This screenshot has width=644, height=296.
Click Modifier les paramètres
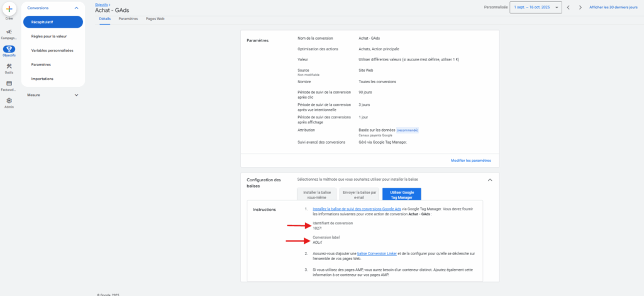click(x=470, y=161)
